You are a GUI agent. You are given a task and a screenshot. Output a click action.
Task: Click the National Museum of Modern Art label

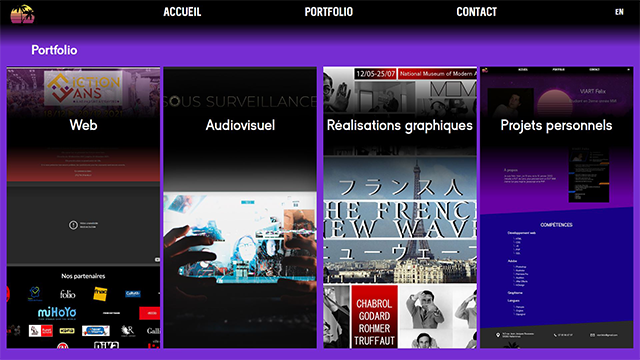(x=437, y=74)
